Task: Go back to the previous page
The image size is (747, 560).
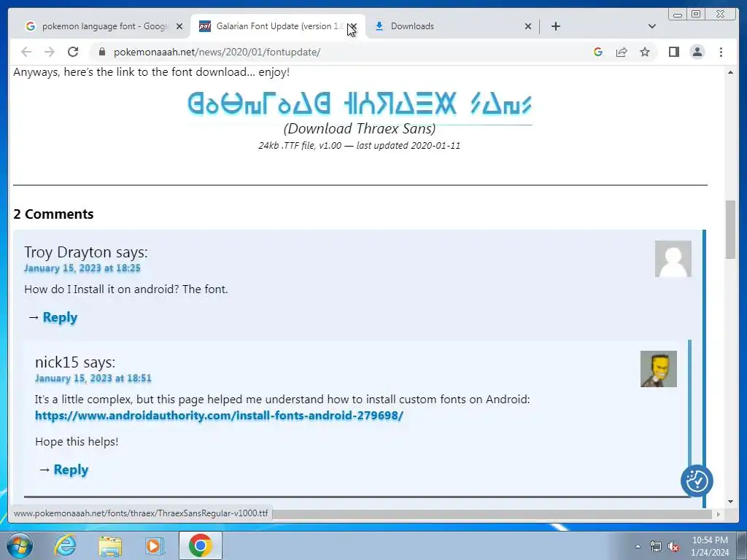Action: pos(26,52)
